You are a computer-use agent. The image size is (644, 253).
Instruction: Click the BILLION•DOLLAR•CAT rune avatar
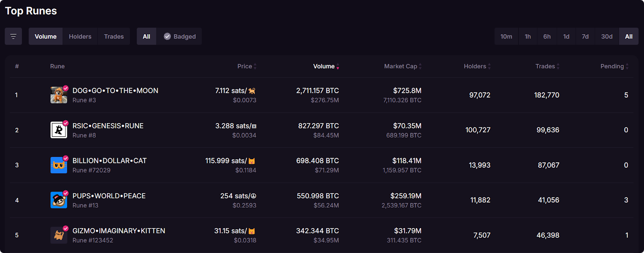pos(58,165)
